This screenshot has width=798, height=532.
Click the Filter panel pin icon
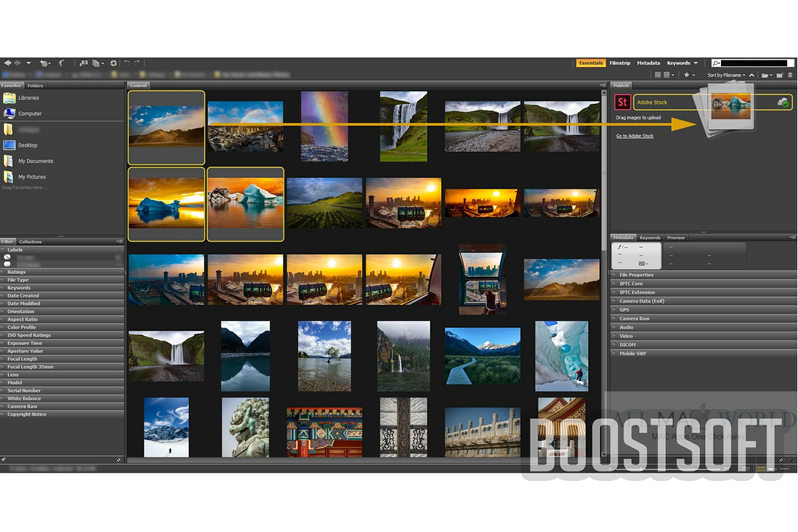[x=3, y=460]
